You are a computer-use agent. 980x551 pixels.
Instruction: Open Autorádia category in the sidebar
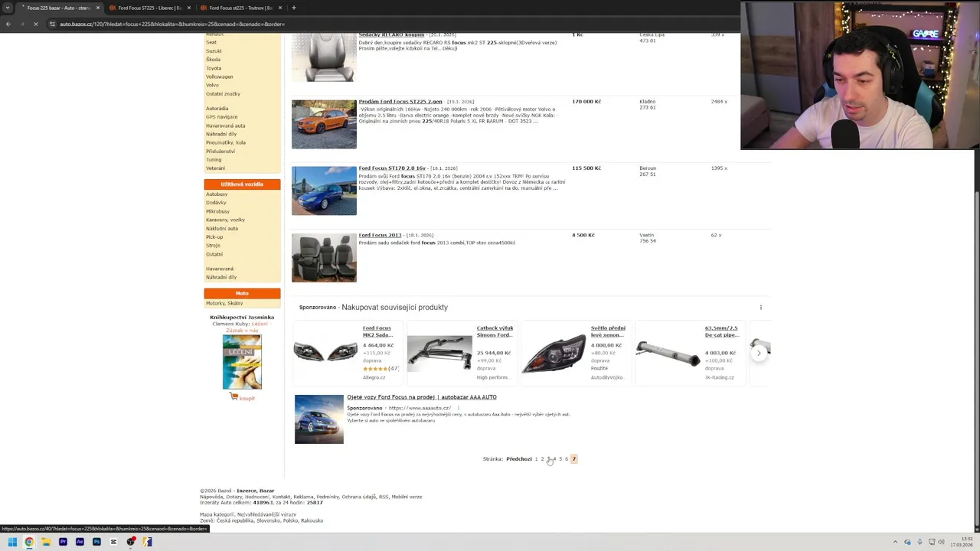pyautogui.click(x=217, y=108)
